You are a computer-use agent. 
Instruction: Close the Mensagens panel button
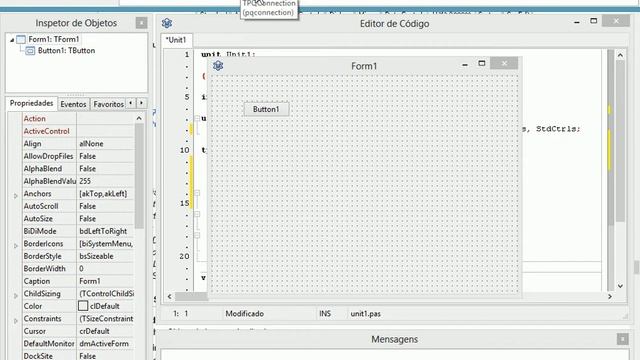pyautogui.click(x=622, y=339)
